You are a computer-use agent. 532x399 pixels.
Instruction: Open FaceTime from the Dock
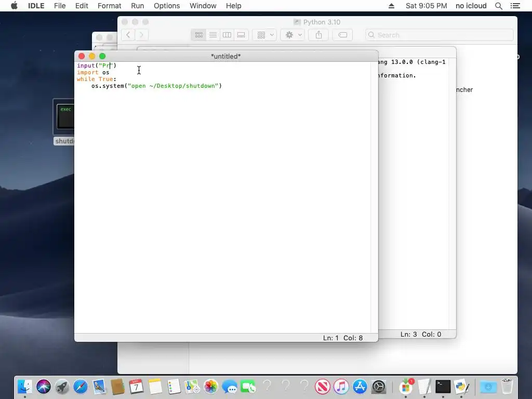[x=248, y=387]
